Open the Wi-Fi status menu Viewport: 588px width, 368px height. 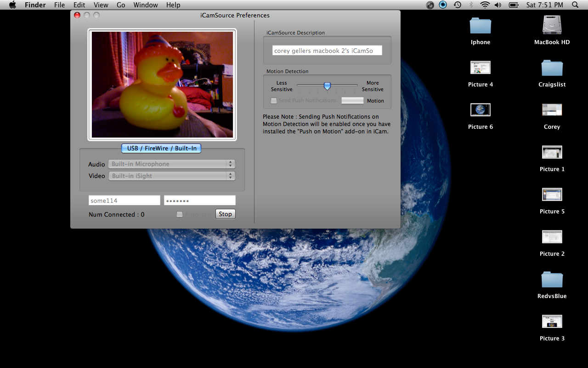(x=485, y=5)
